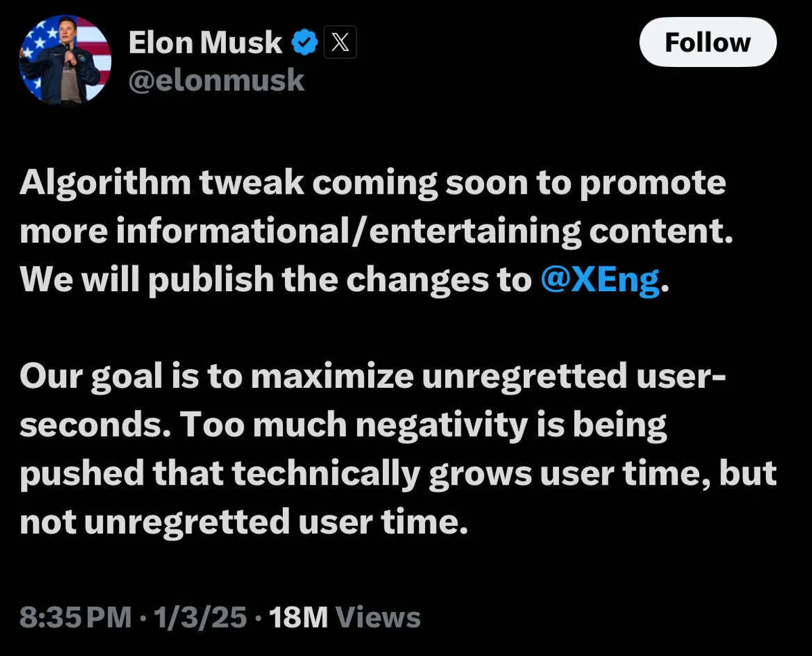Click the blue verified checkmark badge

coord(305,43)
